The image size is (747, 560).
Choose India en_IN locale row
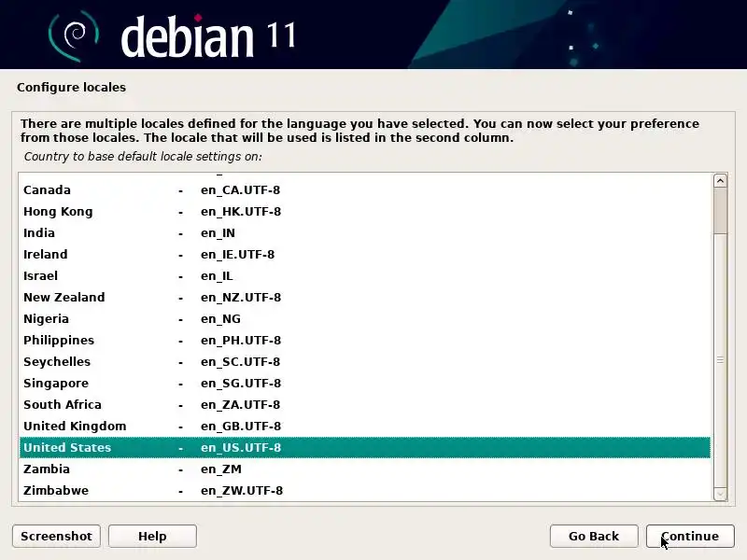(x=365, y=232)
